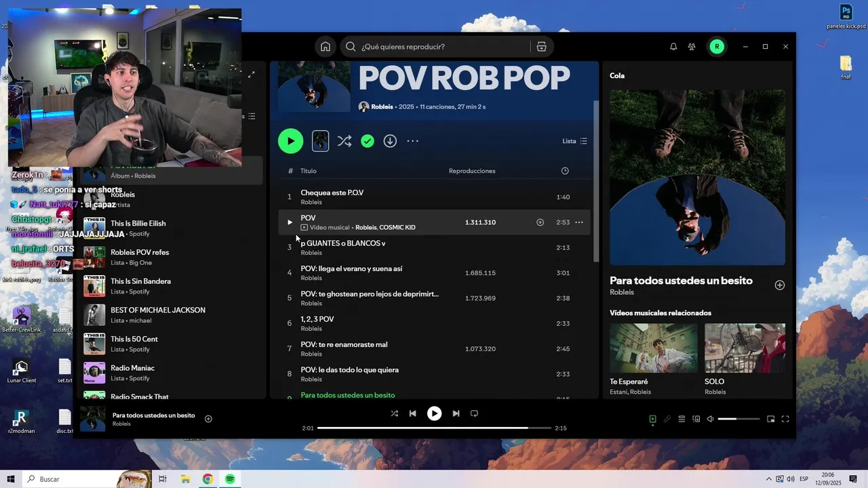Adjust the volume slider
The width and height of the screenshot is (868, 488).
click(x=738, y=419)
